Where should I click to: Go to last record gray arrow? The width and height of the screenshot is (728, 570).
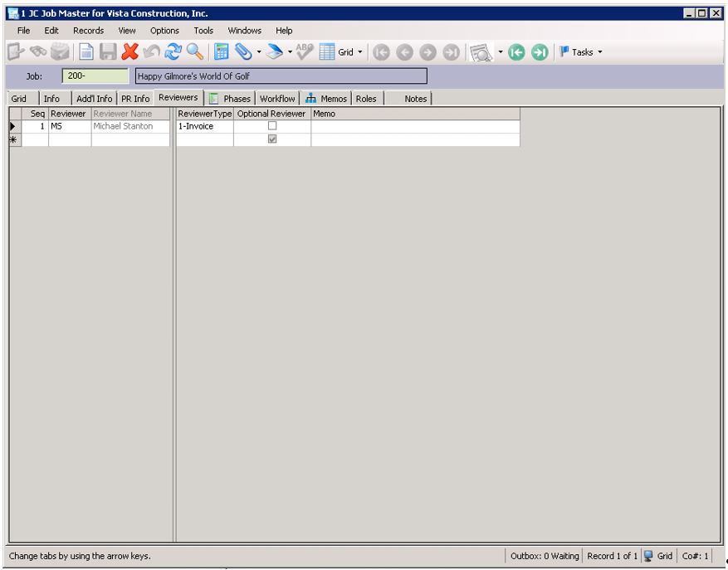pyautogui.click(x=451, y=52)
